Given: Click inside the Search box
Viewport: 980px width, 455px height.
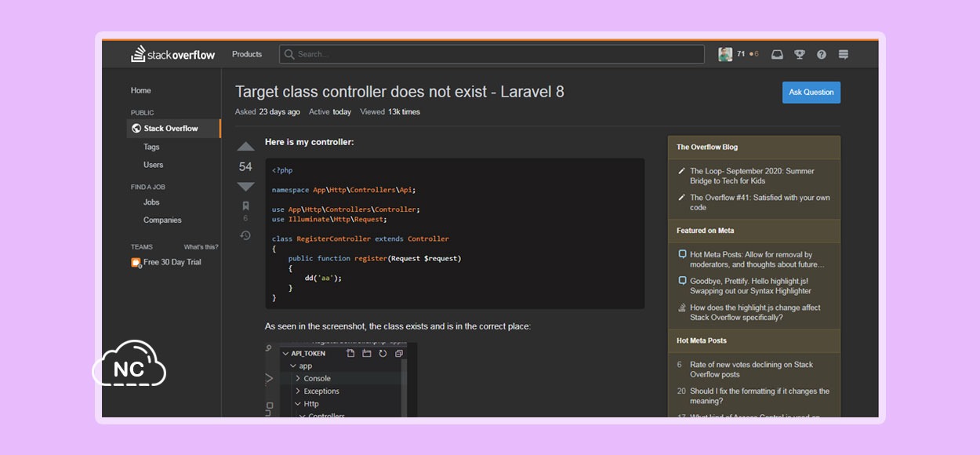Looking at the screenshot, I should click(x=492, y=54).
